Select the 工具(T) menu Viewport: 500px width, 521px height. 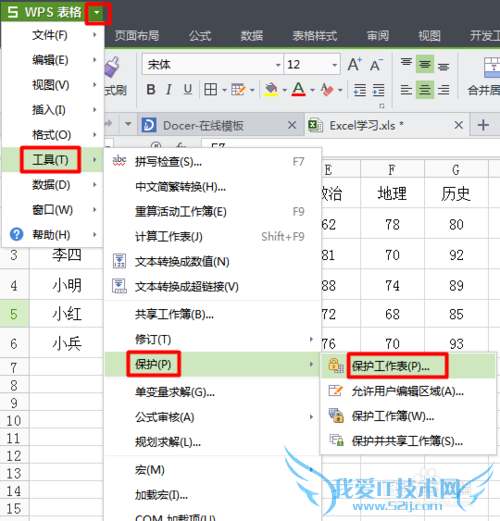coord(53,160)
